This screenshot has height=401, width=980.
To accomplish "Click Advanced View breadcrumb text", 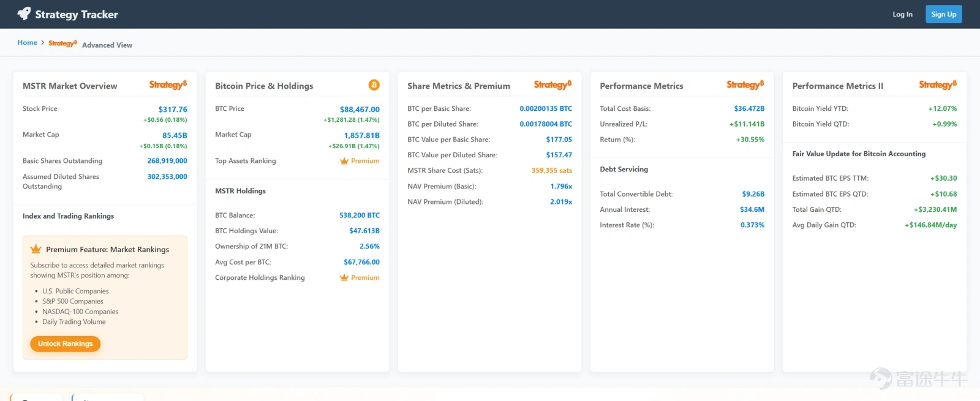I will point(107,45).
